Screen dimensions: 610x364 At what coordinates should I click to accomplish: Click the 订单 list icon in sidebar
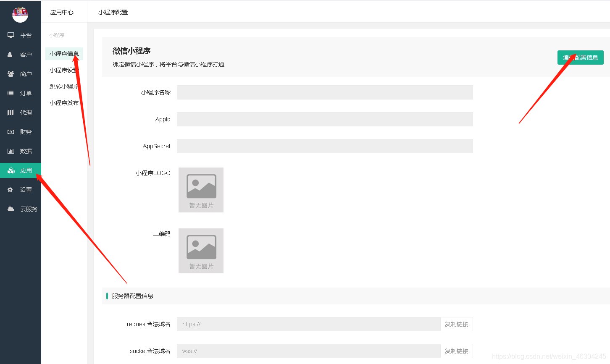tap(11, 93)
